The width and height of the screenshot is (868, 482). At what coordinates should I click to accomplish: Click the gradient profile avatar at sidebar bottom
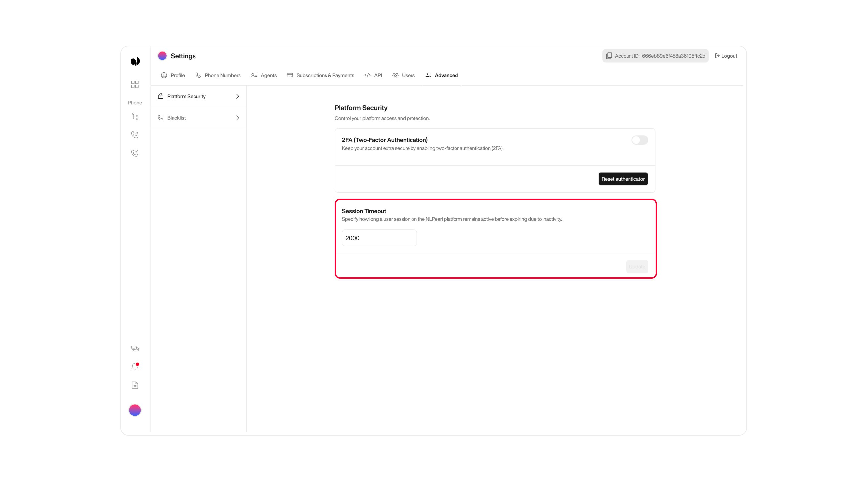click(x=135, y=410)
